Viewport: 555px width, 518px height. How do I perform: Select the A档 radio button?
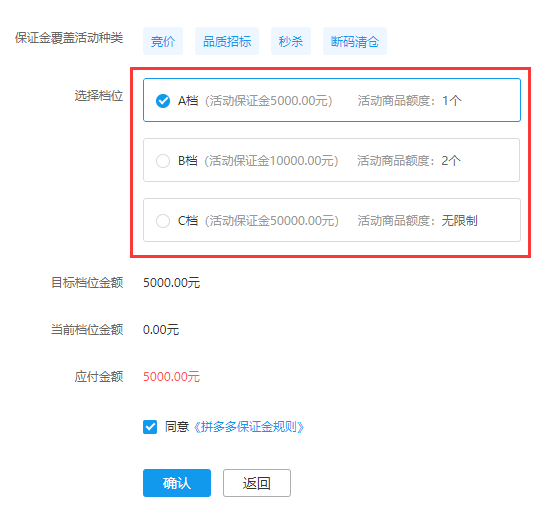(163, 101)
